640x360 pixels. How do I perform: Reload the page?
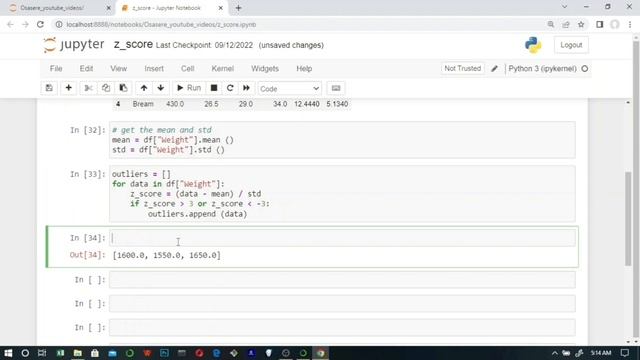40,24
